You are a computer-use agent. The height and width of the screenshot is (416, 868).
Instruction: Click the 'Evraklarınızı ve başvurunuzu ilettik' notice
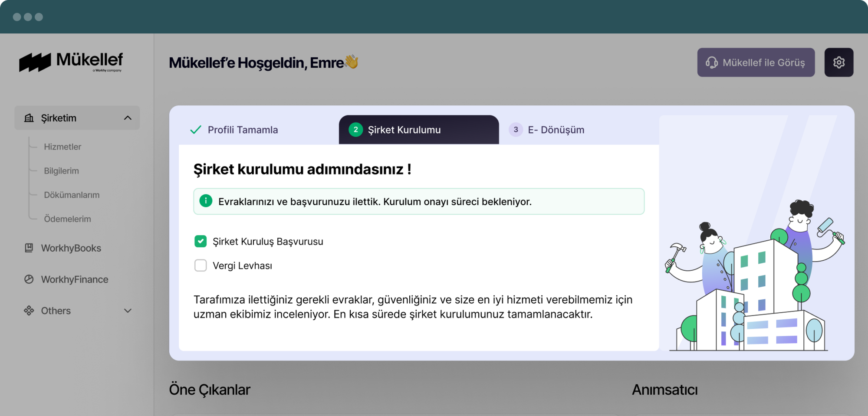[419, 201]
